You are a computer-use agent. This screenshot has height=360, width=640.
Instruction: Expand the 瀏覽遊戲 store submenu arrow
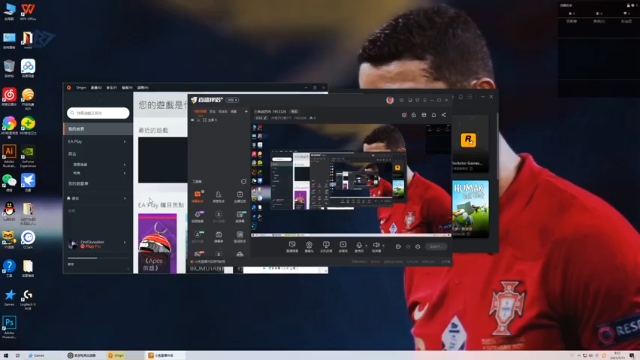pos(125,164)
